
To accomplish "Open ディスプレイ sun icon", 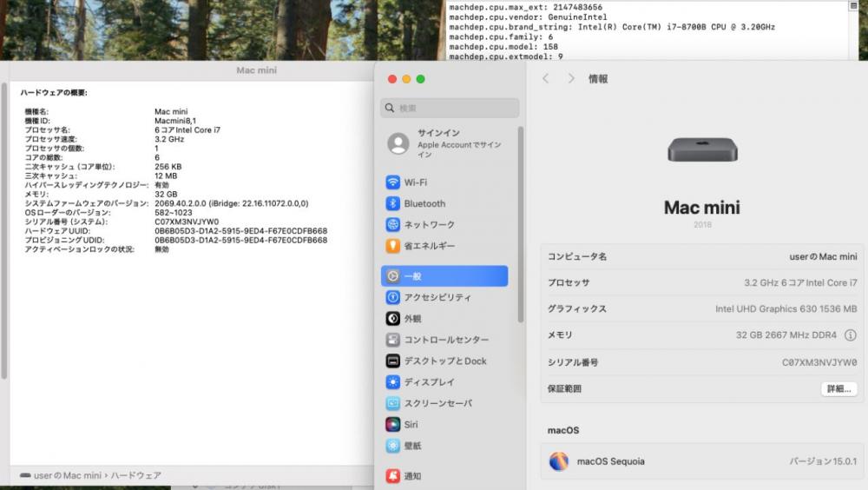I will (392, 382).
